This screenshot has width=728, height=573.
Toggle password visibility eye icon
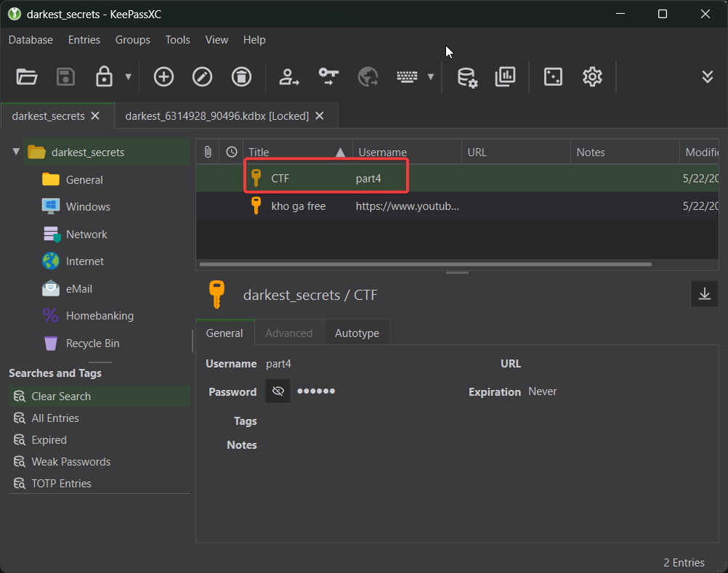point(278,391)
